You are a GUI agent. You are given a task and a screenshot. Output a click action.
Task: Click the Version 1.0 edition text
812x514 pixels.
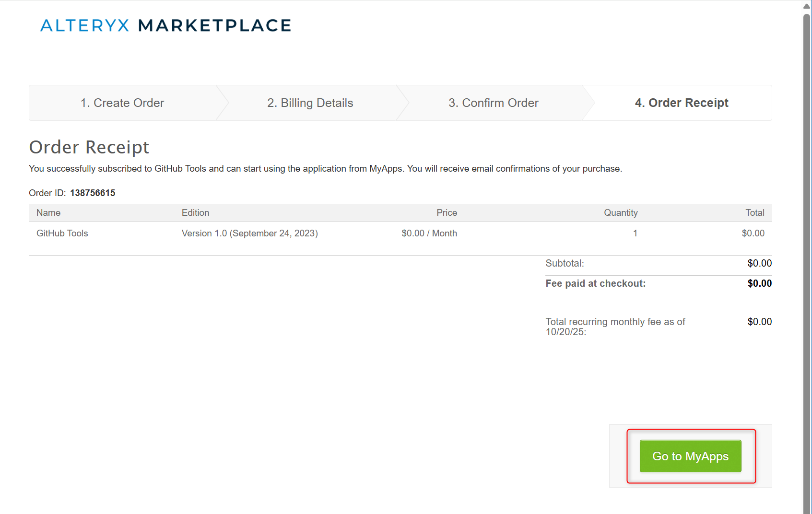[x=249, y=234]
